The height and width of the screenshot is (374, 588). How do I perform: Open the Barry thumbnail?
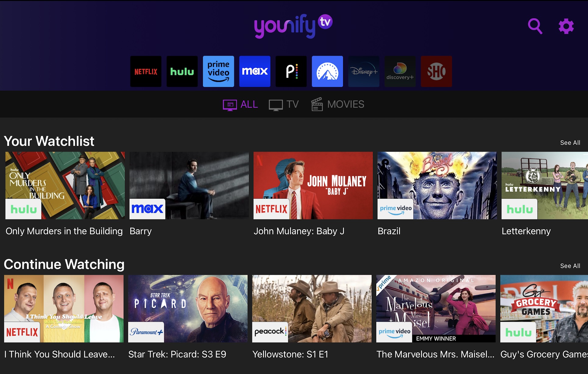point(189,185)
